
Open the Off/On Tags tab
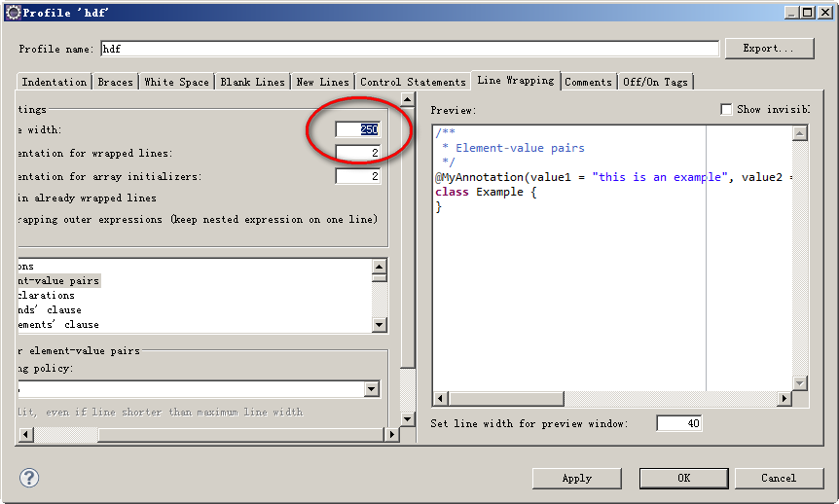(x=656, y=82)
